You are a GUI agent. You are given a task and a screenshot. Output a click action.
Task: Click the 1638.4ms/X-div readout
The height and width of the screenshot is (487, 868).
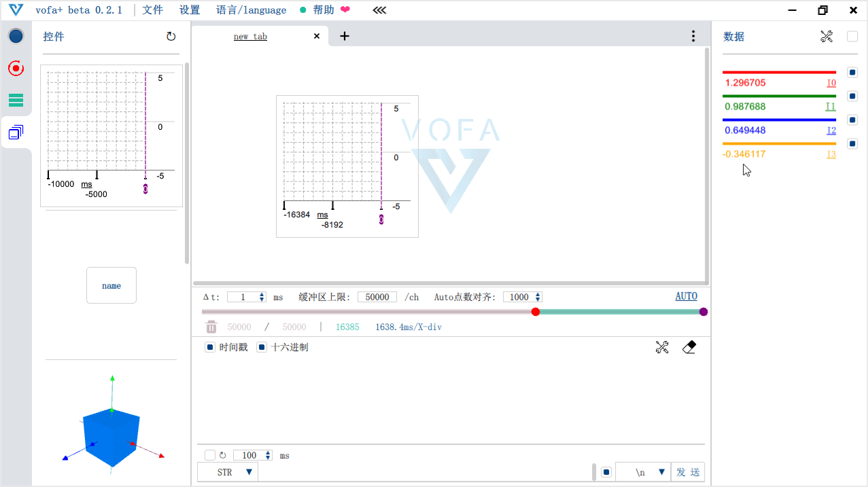[x=409, y=327]
